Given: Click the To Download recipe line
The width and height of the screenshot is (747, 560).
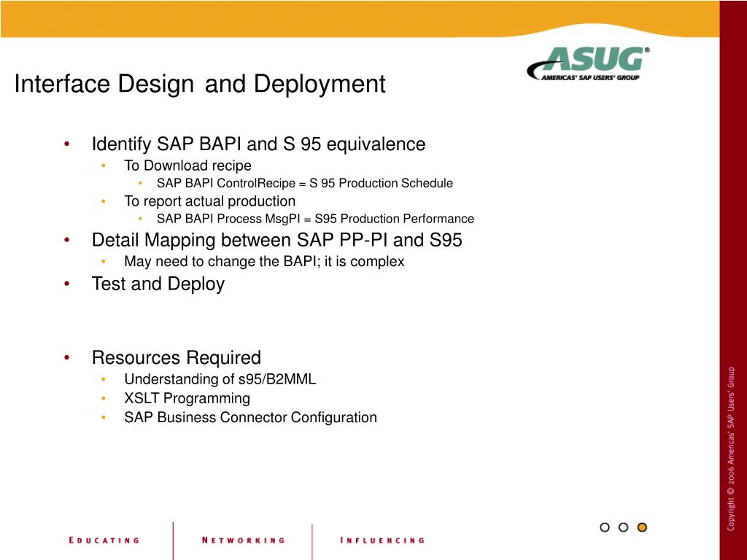Looking at the screenshot, I should (x=187, y=166).
